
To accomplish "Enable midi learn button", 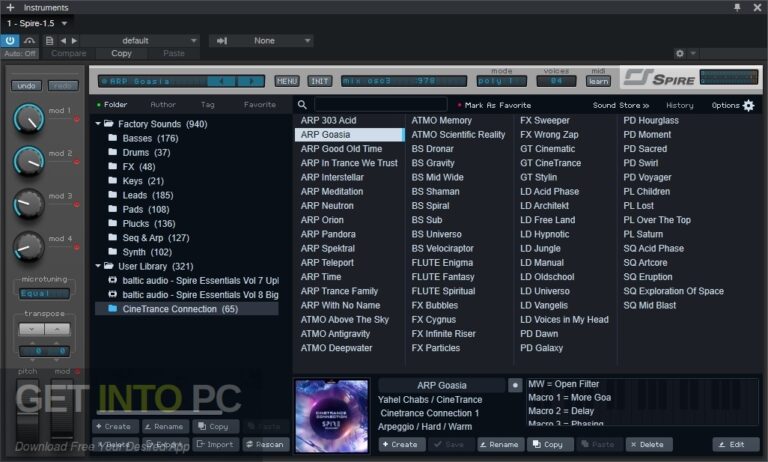I will point(599,81).
